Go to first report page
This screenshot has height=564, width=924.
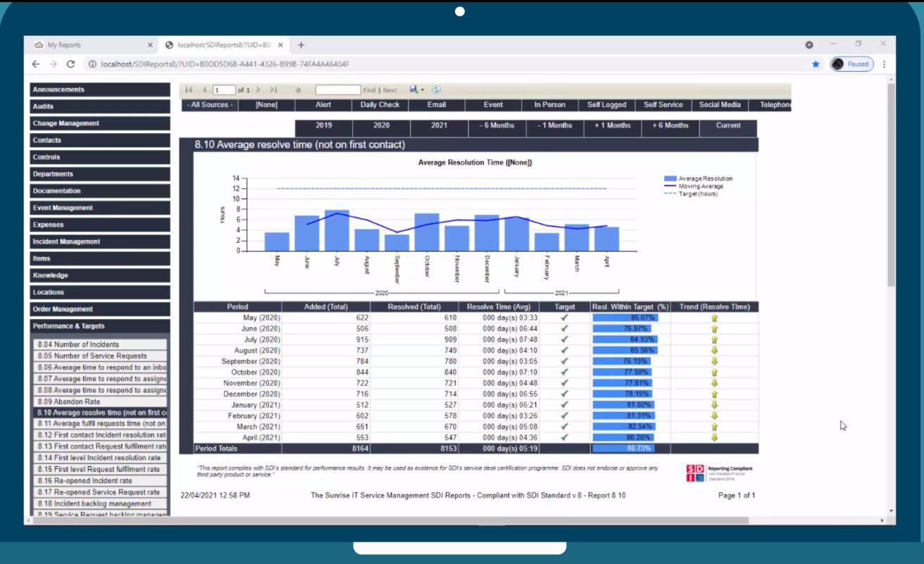point(189,90)
